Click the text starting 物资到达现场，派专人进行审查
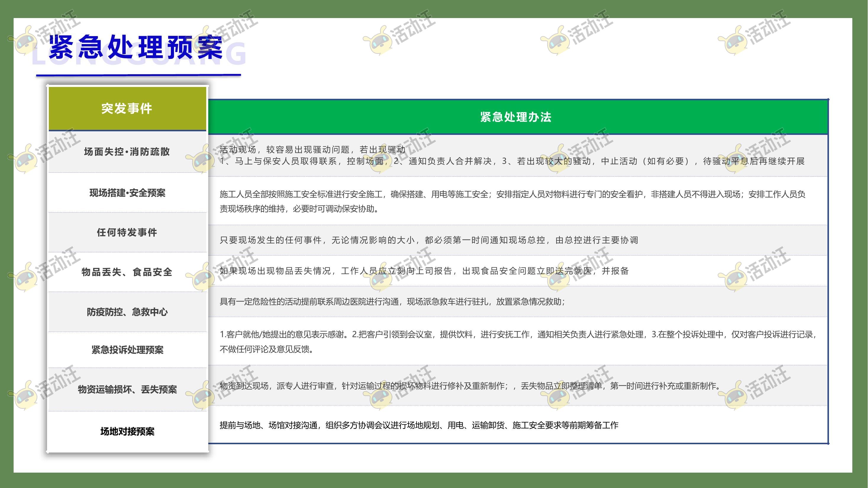Image resolution: width=868 pixels, height=488 pixels. coord(470,386)
